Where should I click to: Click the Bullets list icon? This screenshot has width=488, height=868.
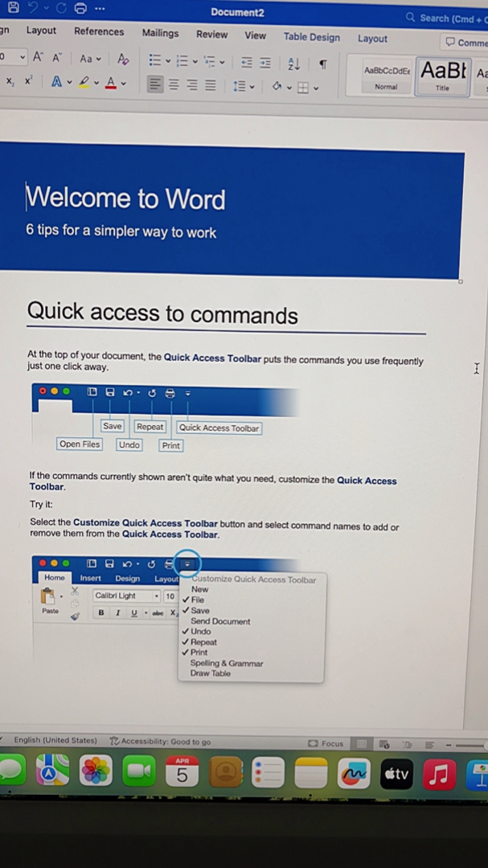coord(155,59)
